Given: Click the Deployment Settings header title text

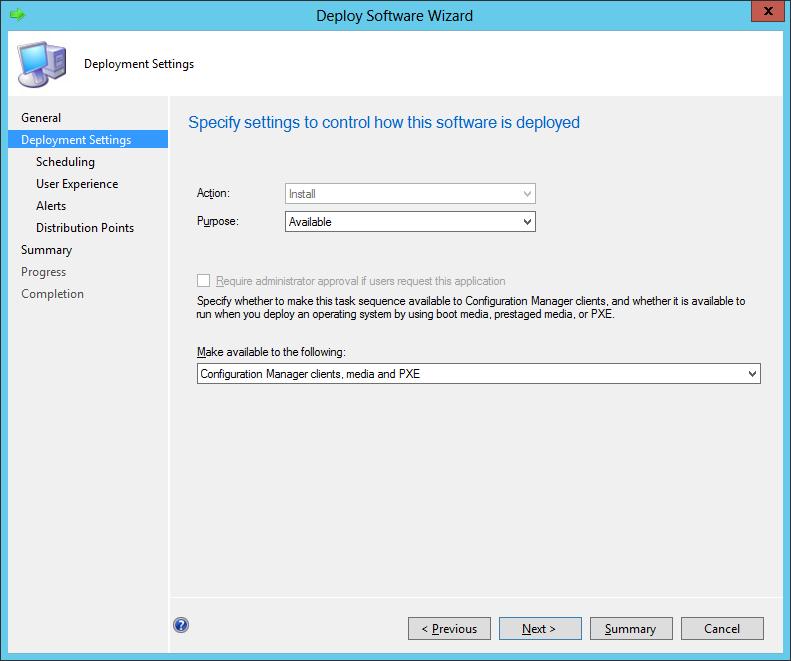Looking at the screenshot, I should (x=139, y=64).
